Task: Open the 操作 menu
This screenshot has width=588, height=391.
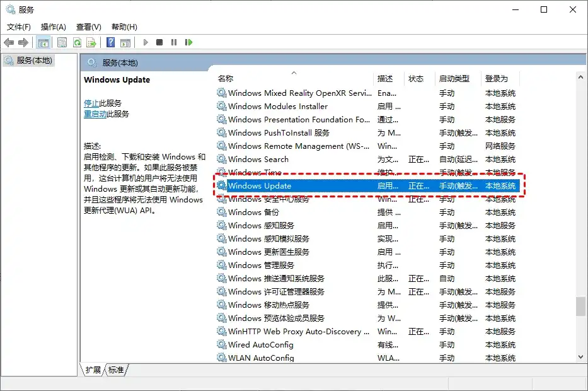Action: (54, 26)
